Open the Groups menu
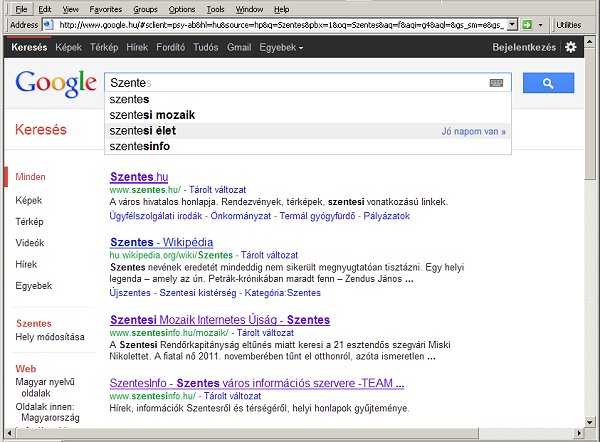The width and height of the screenshot is (600, 442). coord(145,9)
